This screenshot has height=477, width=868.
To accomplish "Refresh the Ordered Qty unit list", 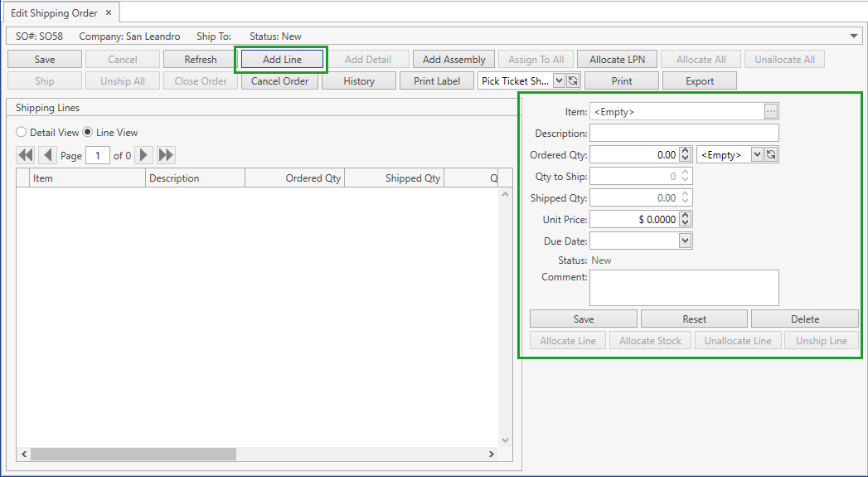I will click(x=771, y=154).
